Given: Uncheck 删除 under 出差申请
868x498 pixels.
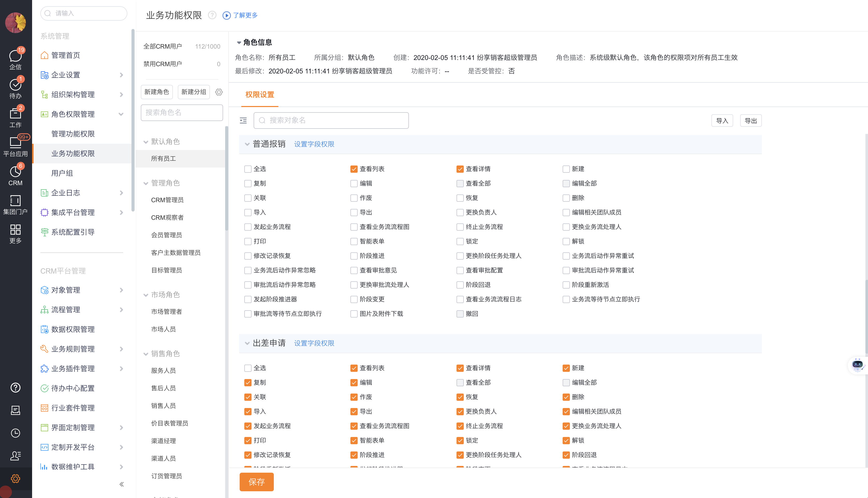Looking at the screenshot, I should click(x=566, y=397).
